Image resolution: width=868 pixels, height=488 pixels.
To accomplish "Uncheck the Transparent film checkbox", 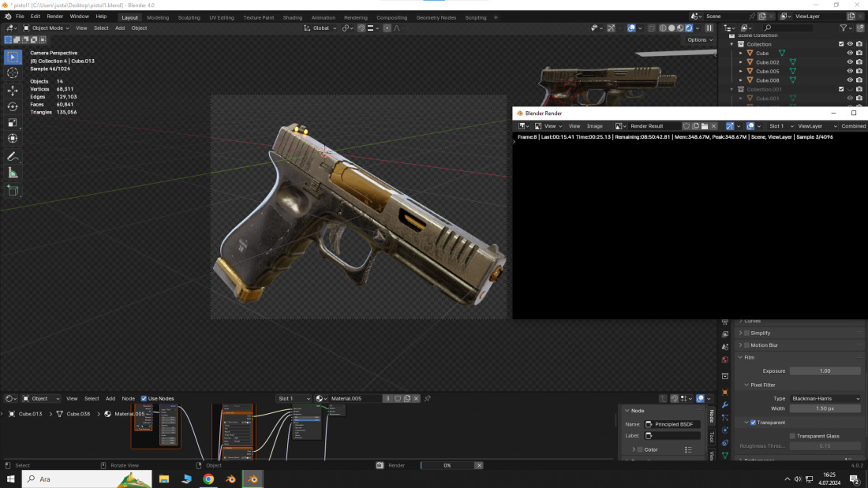I will click(753, 423).
